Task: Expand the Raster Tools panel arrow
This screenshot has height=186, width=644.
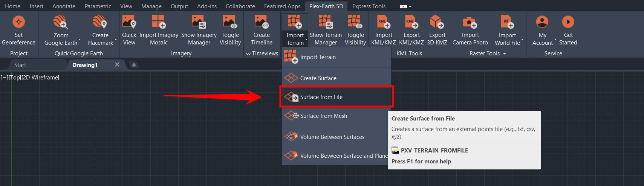Action: (x=505, y=53)
